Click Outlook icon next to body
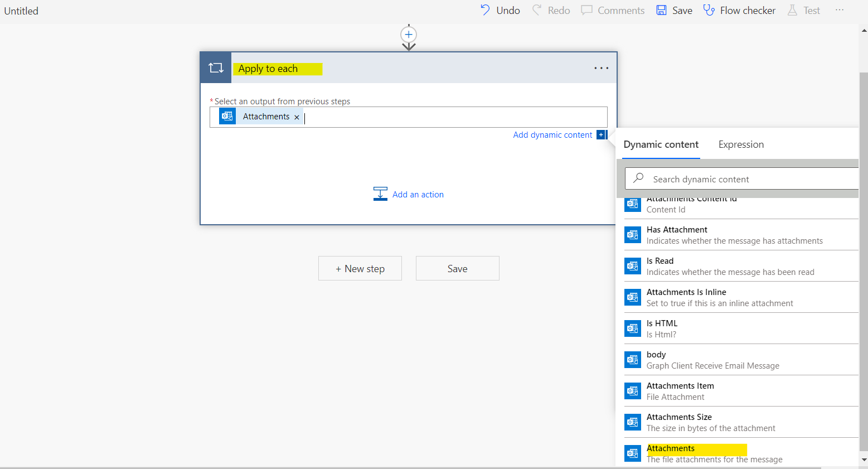Screen dimensions: 868x469 coord(633,360)
